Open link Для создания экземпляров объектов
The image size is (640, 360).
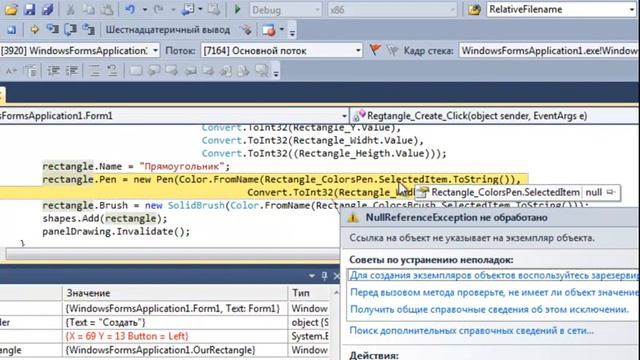pos(495,276)
